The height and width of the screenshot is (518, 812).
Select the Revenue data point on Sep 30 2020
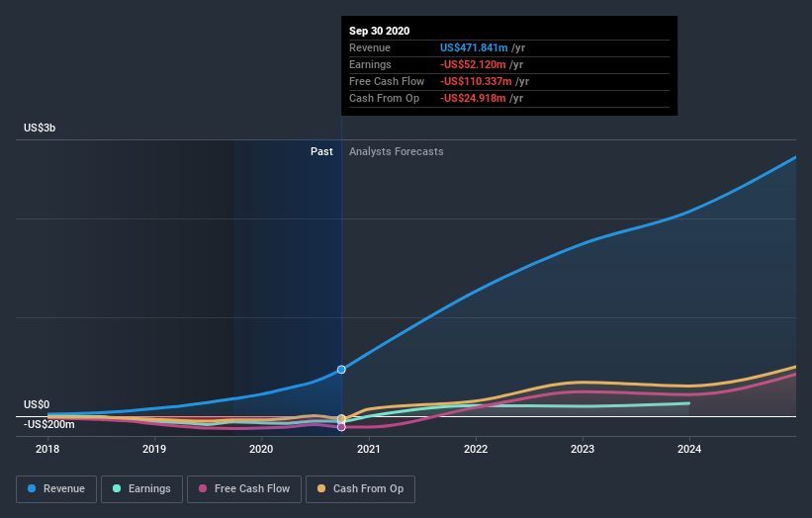click(341, 370)
